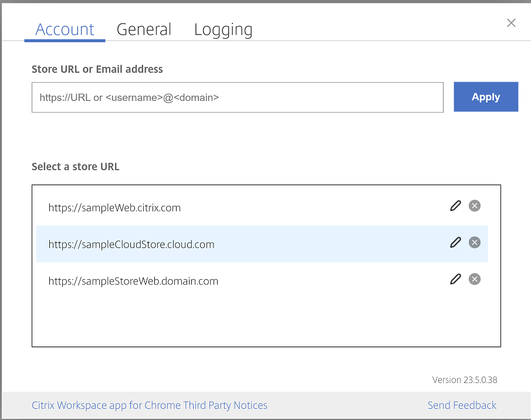The image size is (531, 420).
Task: Delete the sampleCloudStore.cloud.com store entry
Action: (x=475, y=243)
